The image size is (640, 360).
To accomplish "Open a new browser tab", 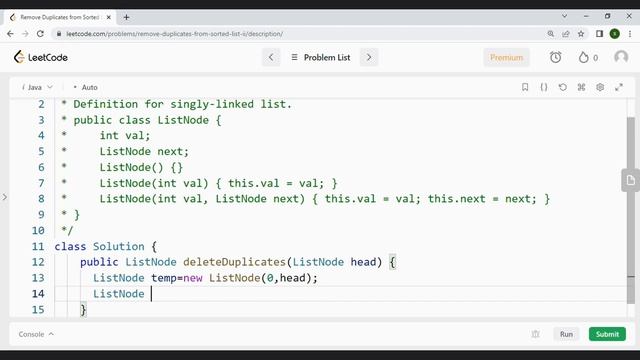I will coord(127,17).
